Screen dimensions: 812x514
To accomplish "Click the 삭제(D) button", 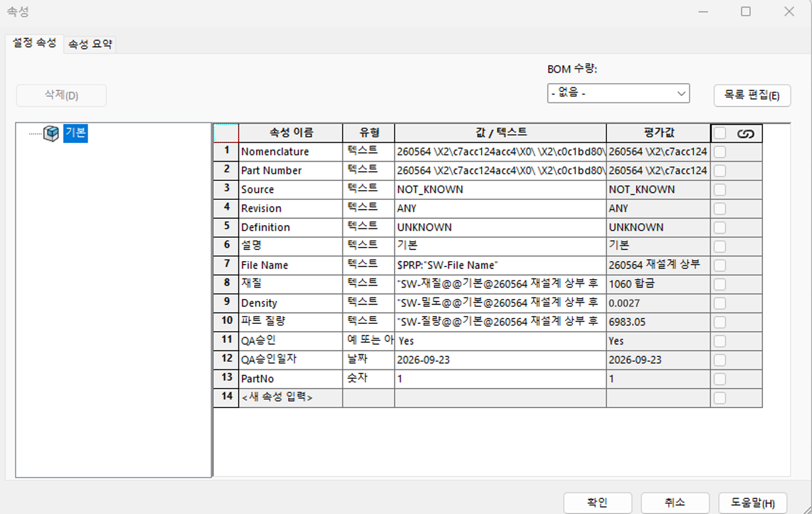I will point(61,96).
